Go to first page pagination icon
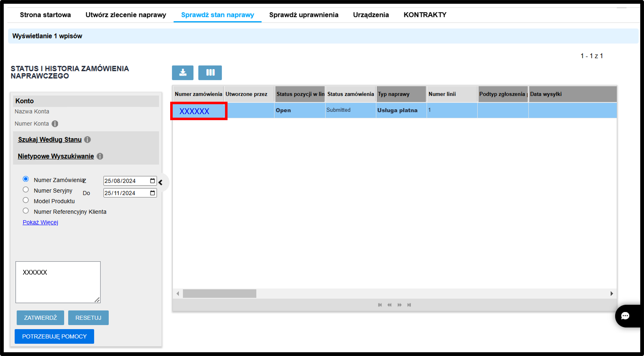 point(380,305)
